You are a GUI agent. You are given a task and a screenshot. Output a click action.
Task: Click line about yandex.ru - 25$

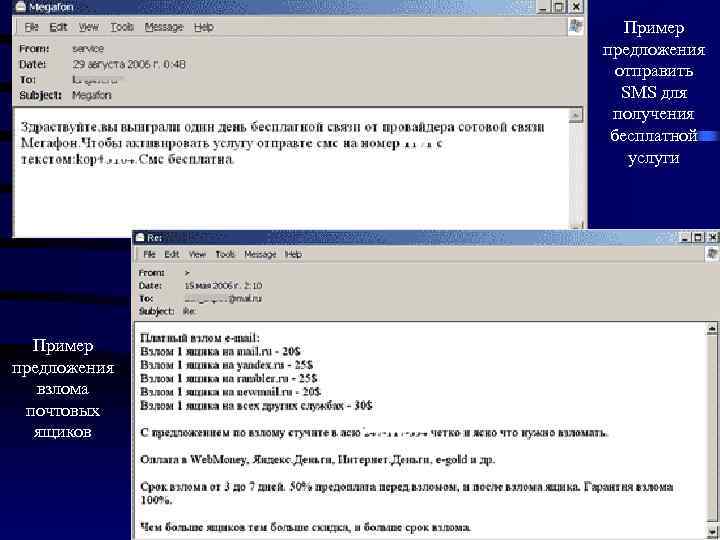(x=226, y=365)
